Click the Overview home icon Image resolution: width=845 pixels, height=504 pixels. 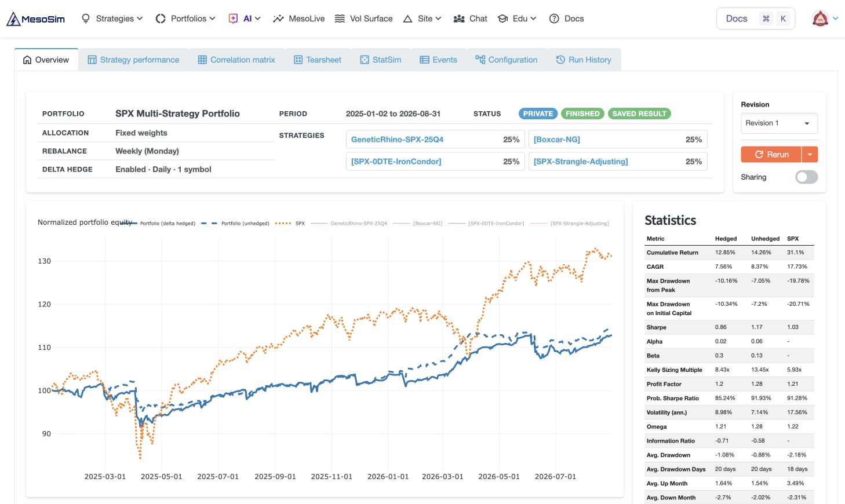coord(27,60)
